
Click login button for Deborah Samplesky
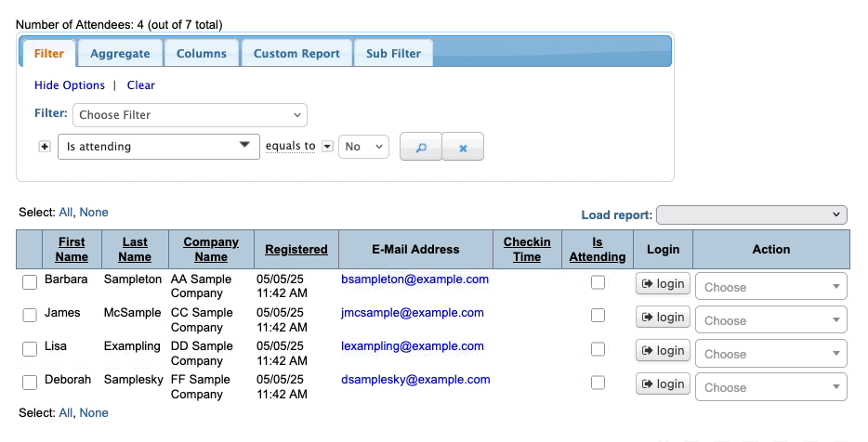pos(663,383)
